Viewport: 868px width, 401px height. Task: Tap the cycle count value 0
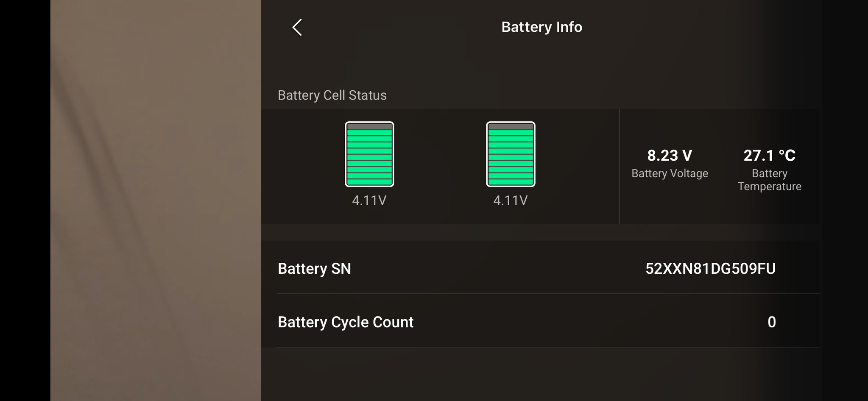(x=772, y=322)
